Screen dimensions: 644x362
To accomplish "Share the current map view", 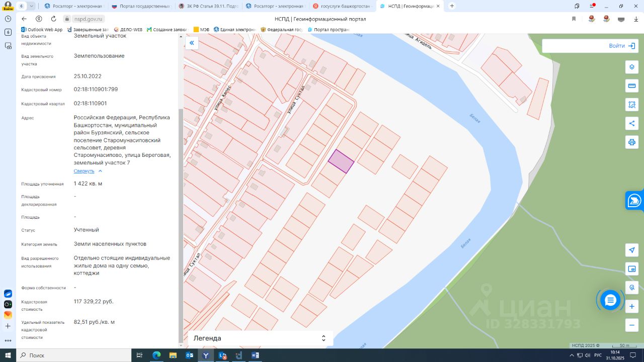I will pyautogui.click(x=632, y=123).
